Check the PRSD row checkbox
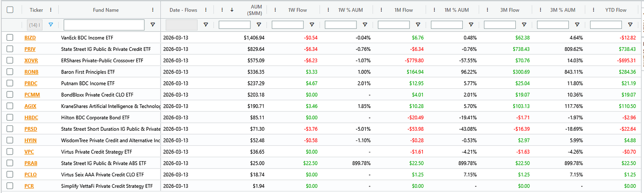Screen dimensions: 644x193 [x=10, y=129]
